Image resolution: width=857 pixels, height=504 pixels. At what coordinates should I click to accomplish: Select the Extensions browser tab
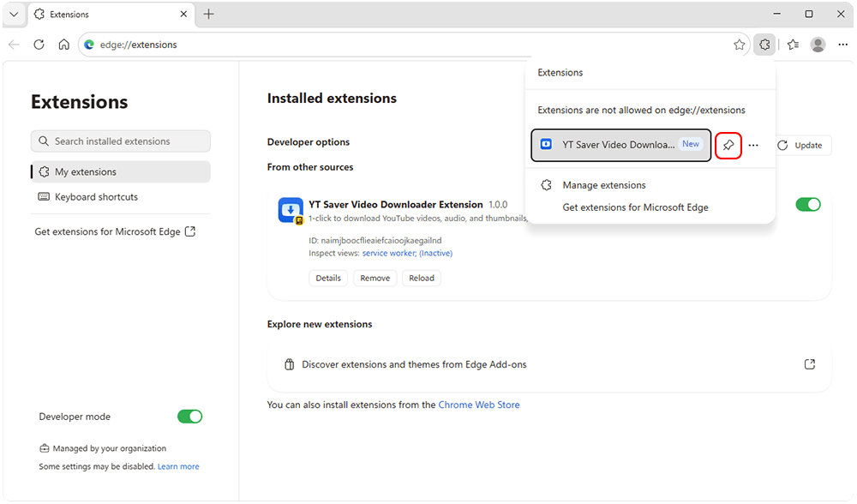(x=110, y=15)
